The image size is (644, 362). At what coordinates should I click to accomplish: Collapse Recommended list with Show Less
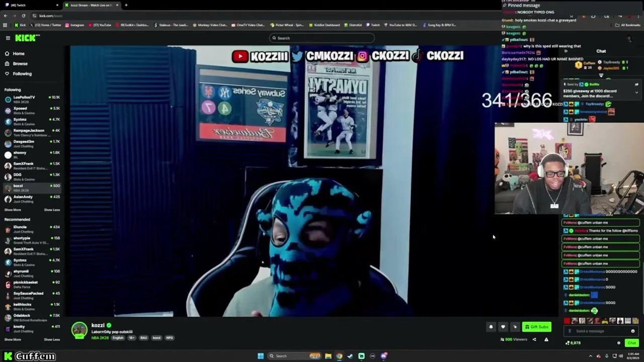[52, 339]
